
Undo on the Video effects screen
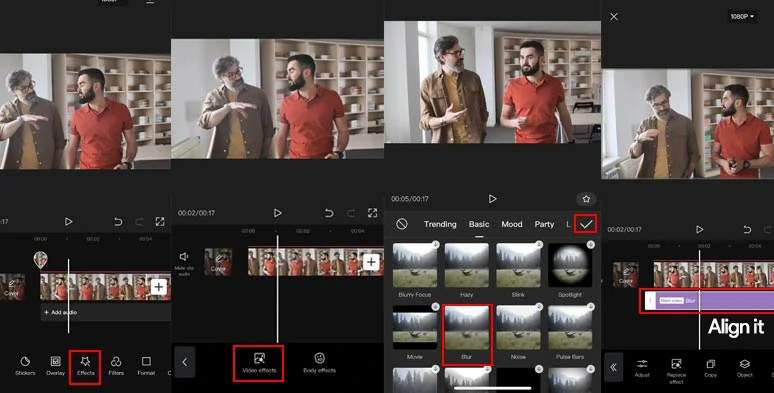point(329,213)
